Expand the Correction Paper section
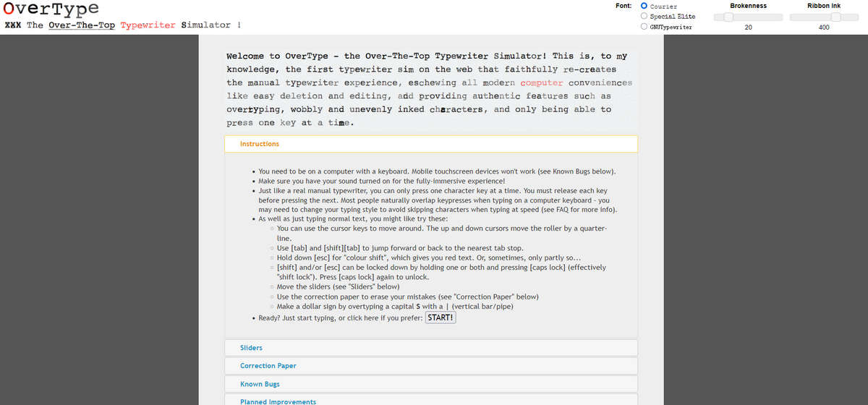This screenshot has width=868, height=405. [x=431, y=366]
